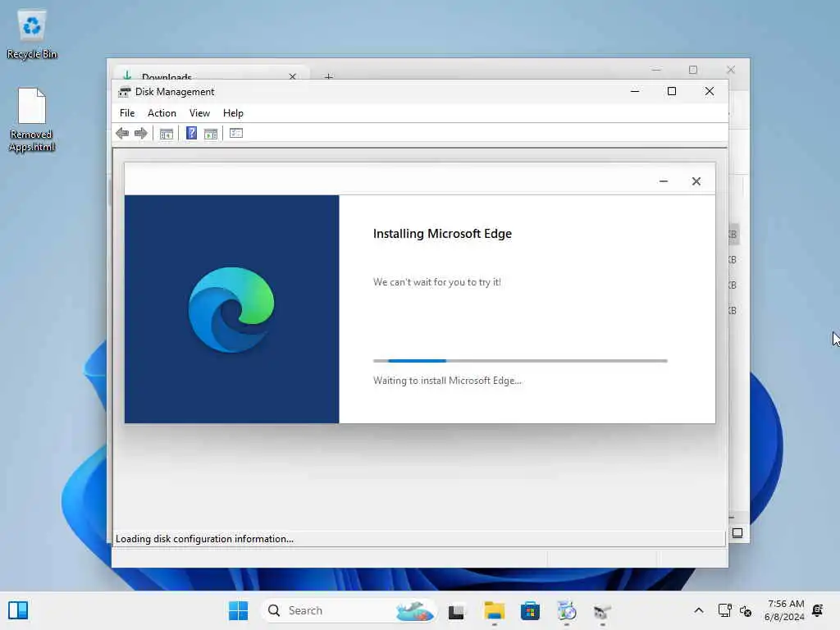Viewport: 840px width, 630px height.
Task: Toggle Show/Hide Action Pane toolbar icon
Action: pyautogui.click(x=211, y=134)
